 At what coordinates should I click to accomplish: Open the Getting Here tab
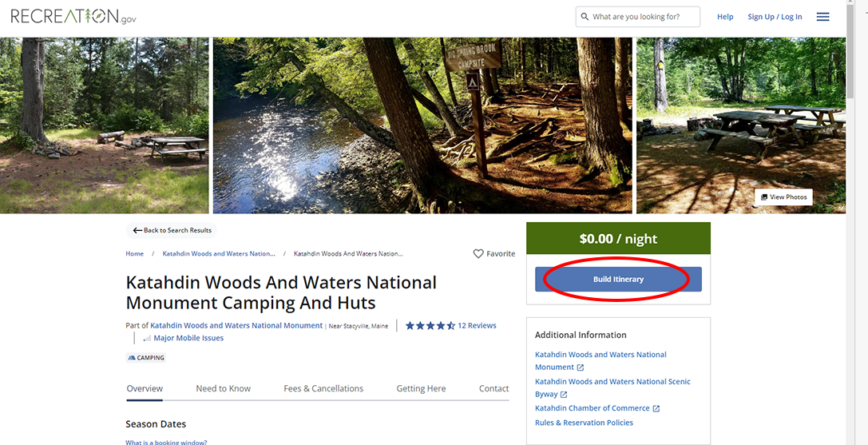click(x=421, y=388)
